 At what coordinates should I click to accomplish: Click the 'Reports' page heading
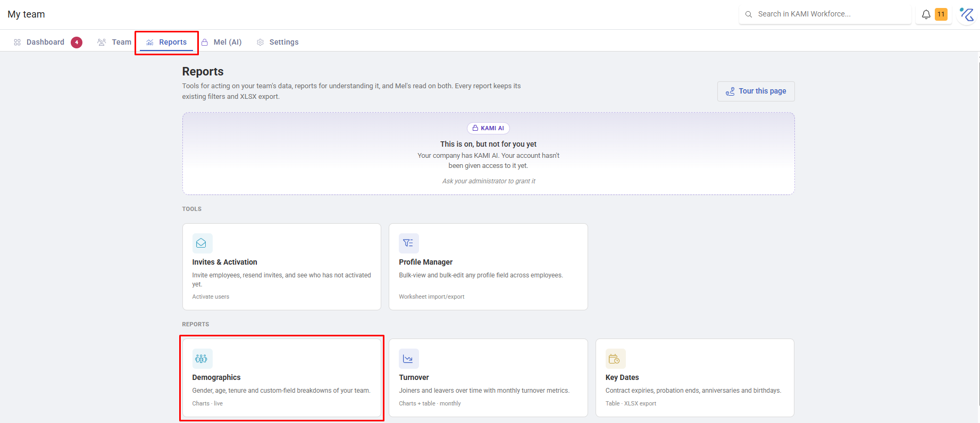203,72
